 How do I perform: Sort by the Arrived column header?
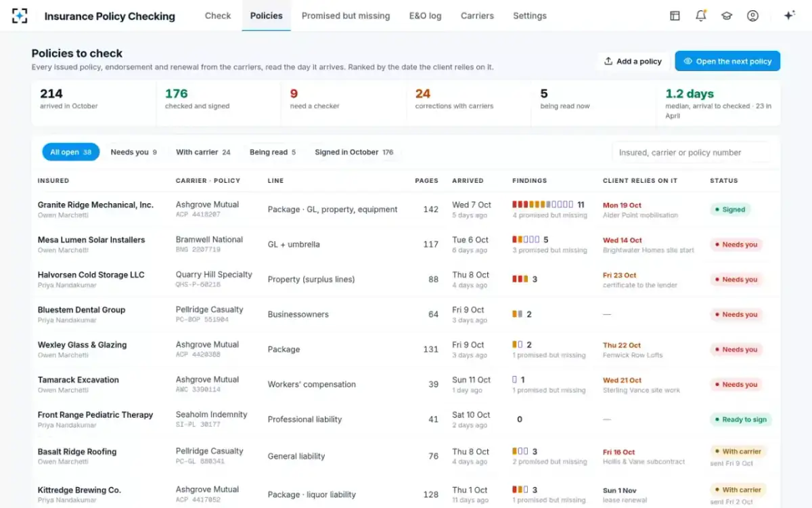[468, 181]
